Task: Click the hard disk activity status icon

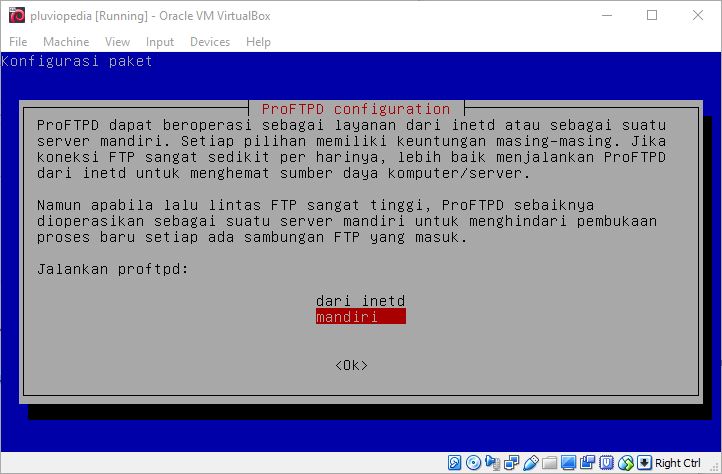Action: pos(454,462)
